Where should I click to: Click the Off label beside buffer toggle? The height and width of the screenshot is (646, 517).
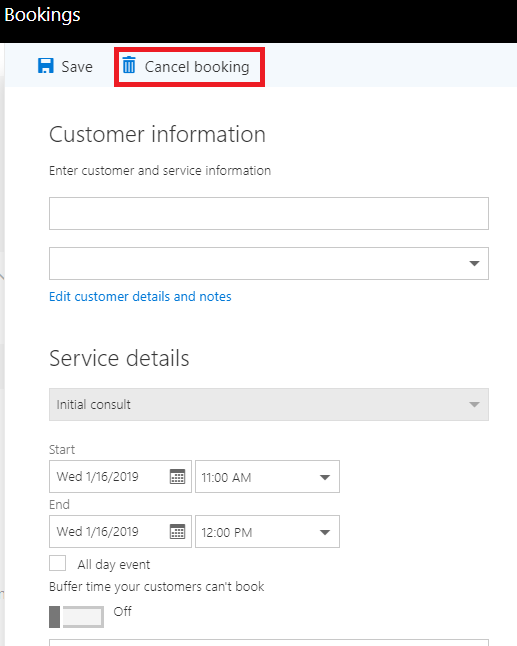pyautogui.click(x=122, y=611)
